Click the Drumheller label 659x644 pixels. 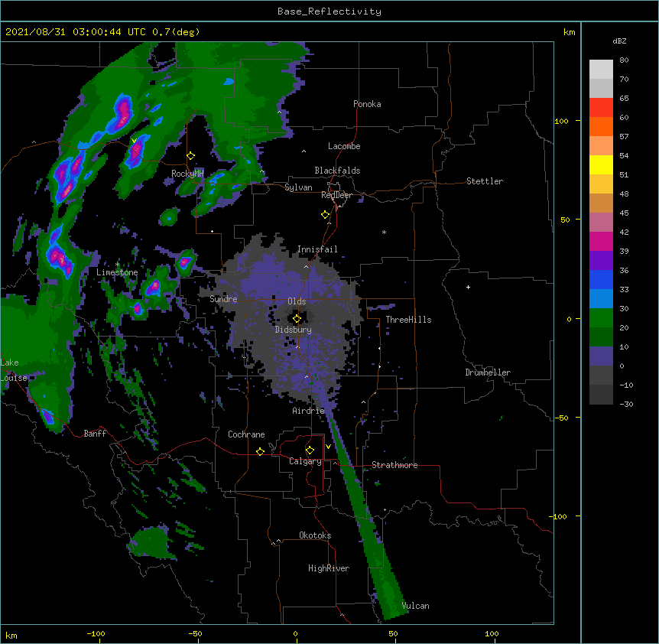tap(488, 372)
